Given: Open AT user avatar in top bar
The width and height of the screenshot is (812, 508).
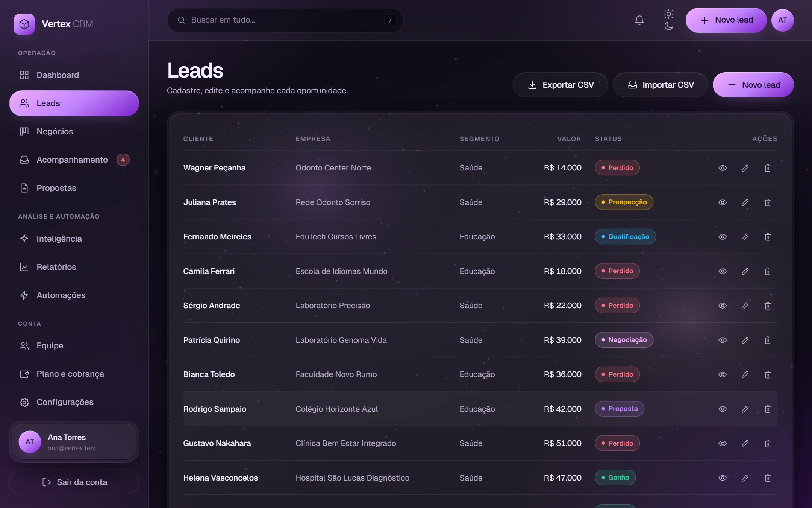Looking at the screenshot, I should click(782, 20).
